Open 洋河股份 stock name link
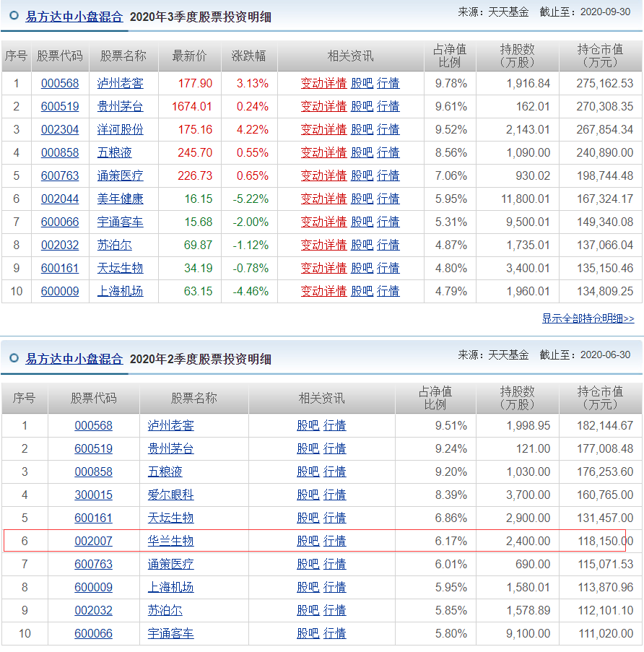 tap(120, 129)
